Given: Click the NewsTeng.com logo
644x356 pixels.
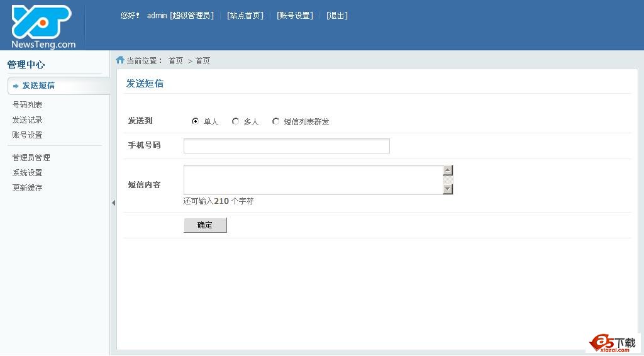Looking at the screenshot, I should click(x=43, y=26).
